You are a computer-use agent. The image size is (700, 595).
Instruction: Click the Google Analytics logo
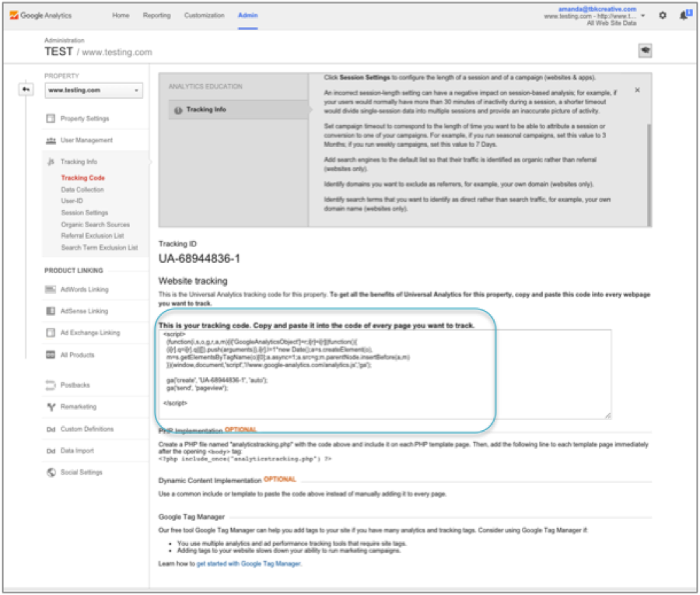[x=40, y=16]
